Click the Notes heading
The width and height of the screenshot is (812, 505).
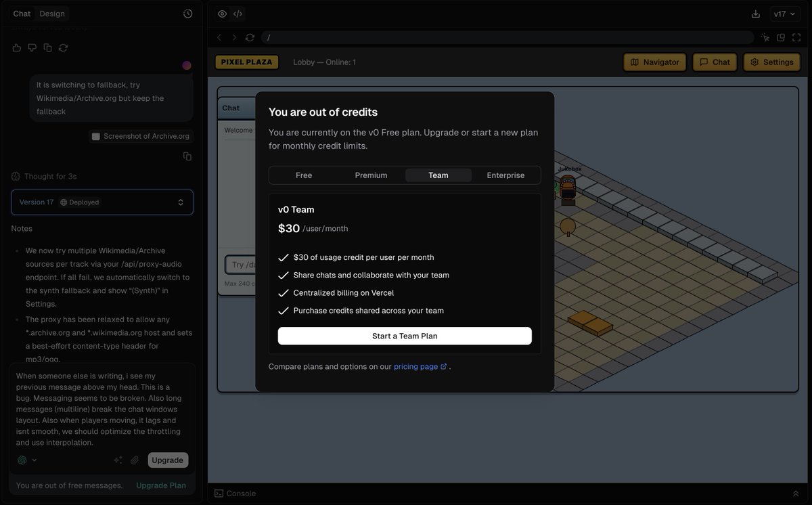tap(22, 229)
